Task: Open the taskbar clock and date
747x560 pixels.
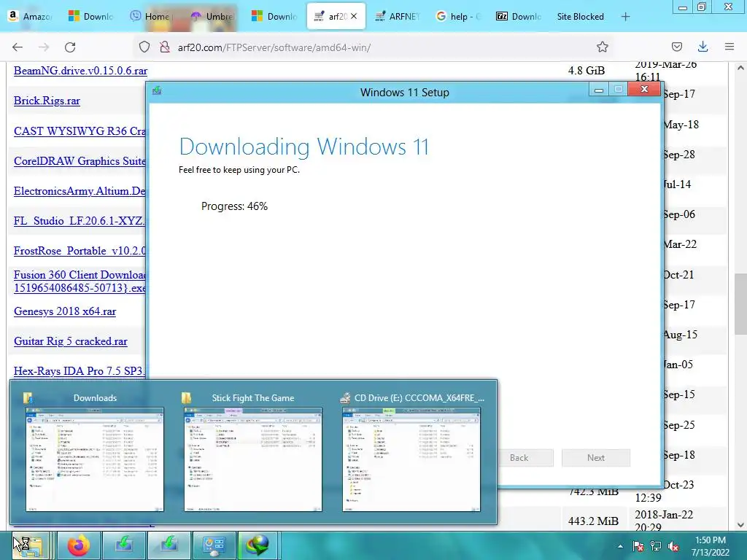Action: coord(711,546)
